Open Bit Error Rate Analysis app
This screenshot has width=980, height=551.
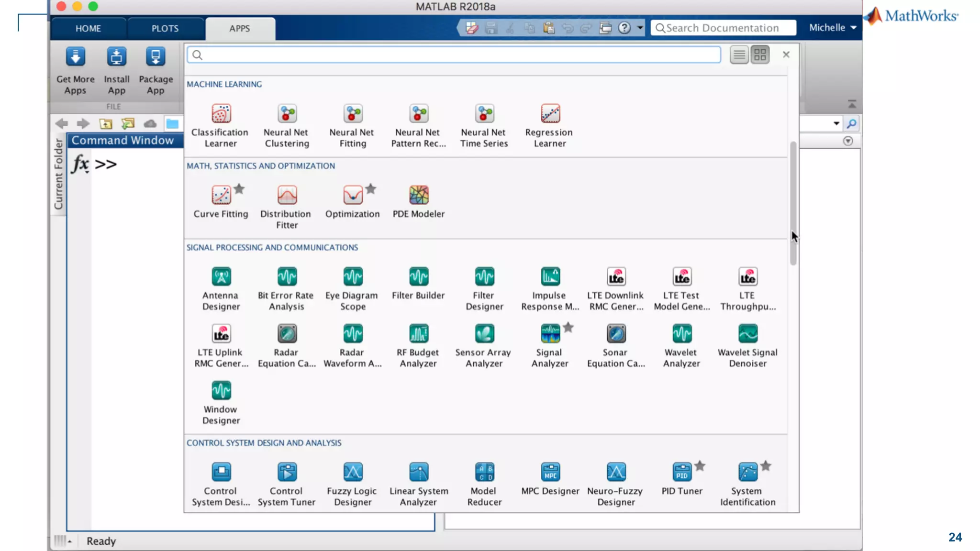tap(286, 288)
